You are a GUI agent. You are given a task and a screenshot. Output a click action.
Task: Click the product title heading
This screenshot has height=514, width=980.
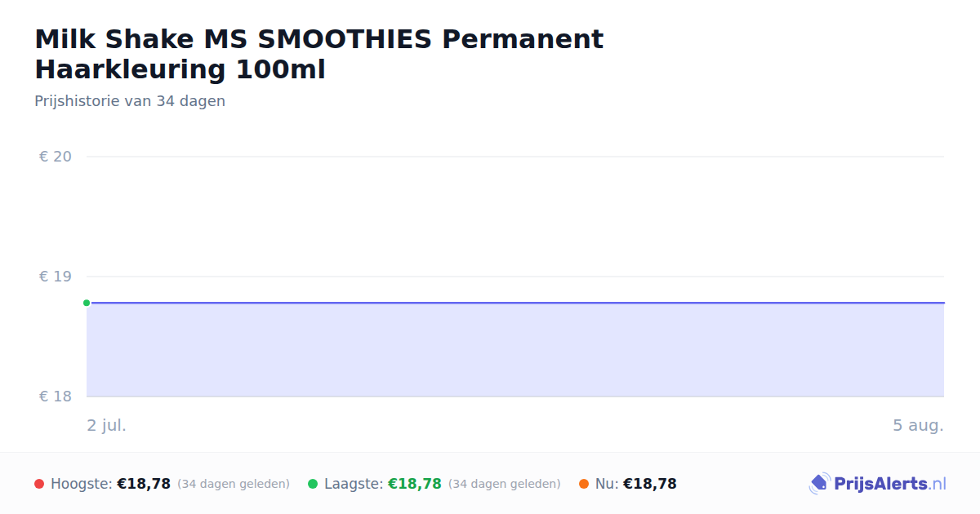pyautogui.click(x=319, y=54)
